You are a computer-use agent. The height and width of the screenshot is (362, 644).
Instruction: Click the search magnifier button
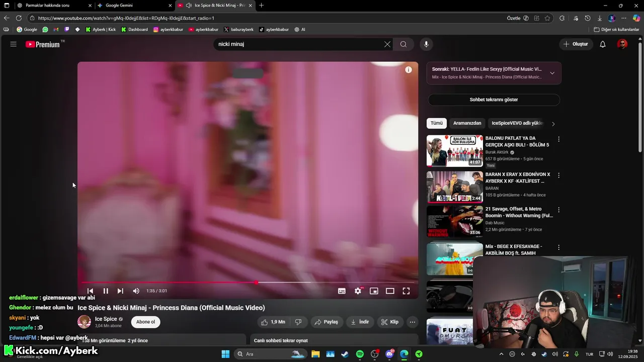point(404,44)
